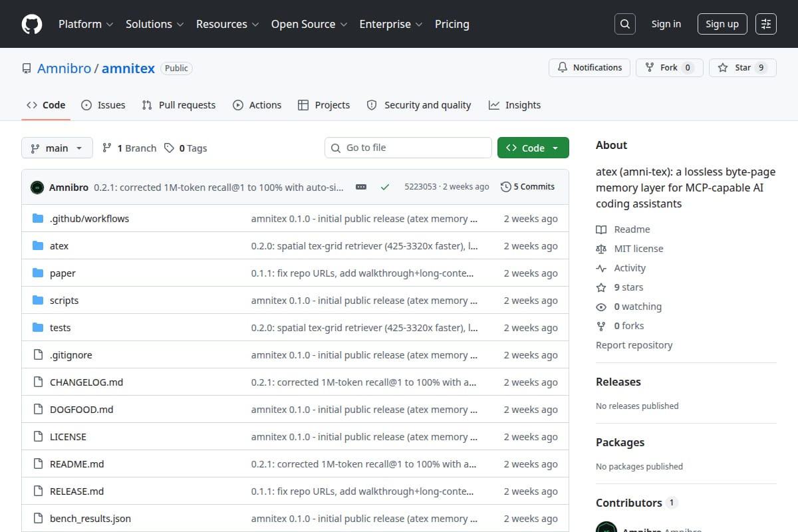This screenshot has height=532, width=798.
Task: Click the Sign in link
Action: pyautogui.click(x=666, y=24)
